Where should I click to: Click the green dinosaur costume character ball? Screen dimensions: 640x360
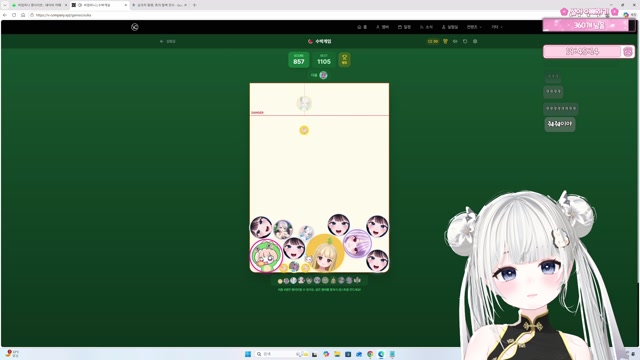(x=266, y=256)
